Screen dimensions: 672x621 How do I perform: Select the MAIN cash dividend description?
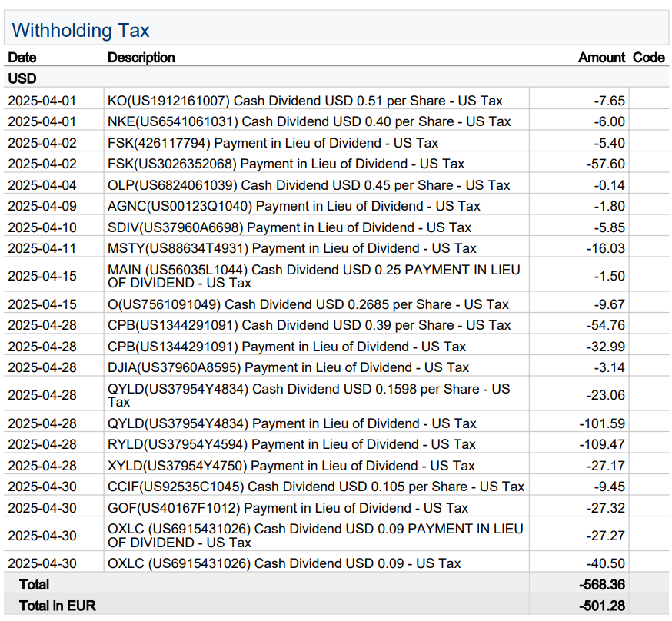(x=314, y=276)
